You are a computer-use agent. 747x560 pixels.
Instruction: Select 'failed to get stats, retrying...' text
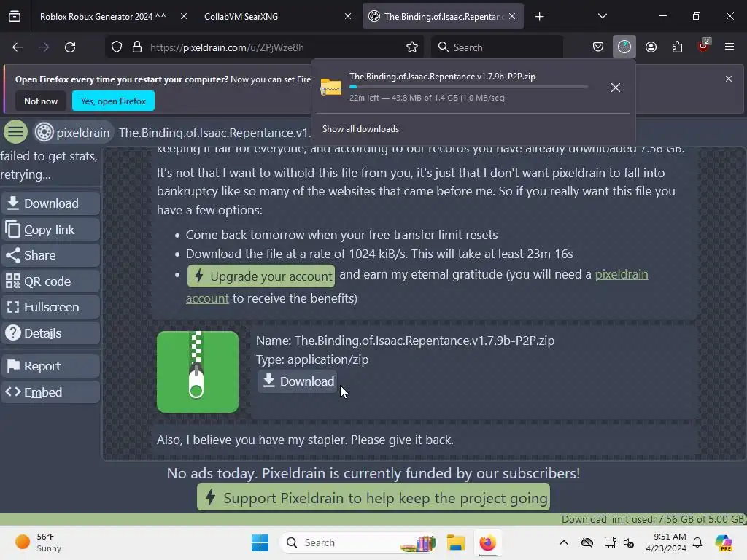click(x=49, y=166)
